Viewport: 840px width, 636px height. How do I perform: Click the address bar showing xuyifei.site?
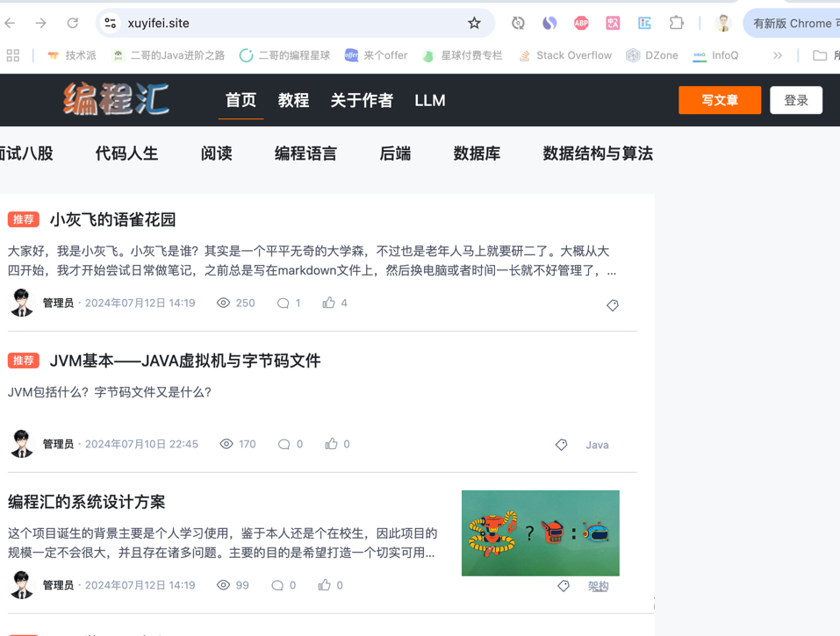[290, 23]
